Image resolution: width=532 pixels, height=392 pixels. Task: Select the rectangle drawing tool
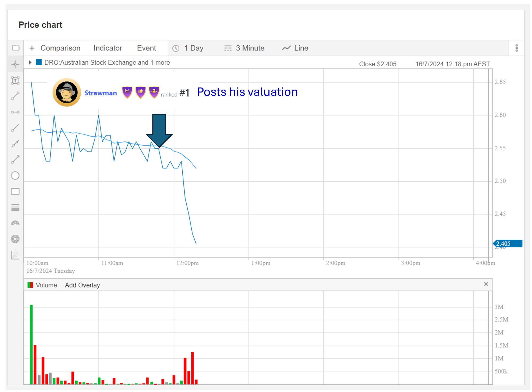pyautogui.click(x=15, y=191)
